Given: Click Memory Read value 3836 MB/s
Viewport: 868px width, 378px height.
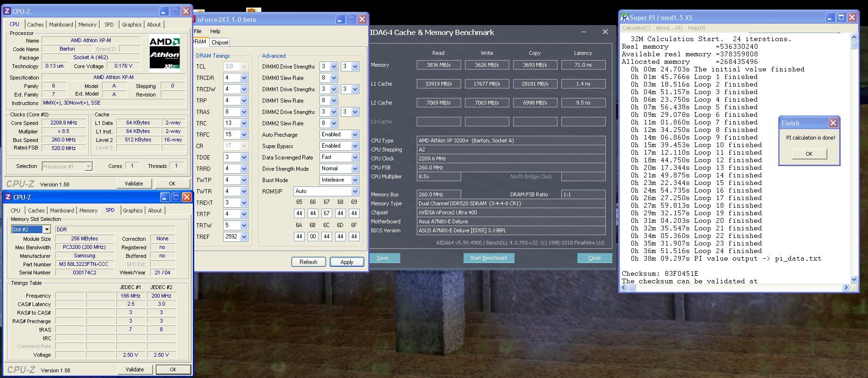Looking at the screenshot, I should (x=438, y=65).
